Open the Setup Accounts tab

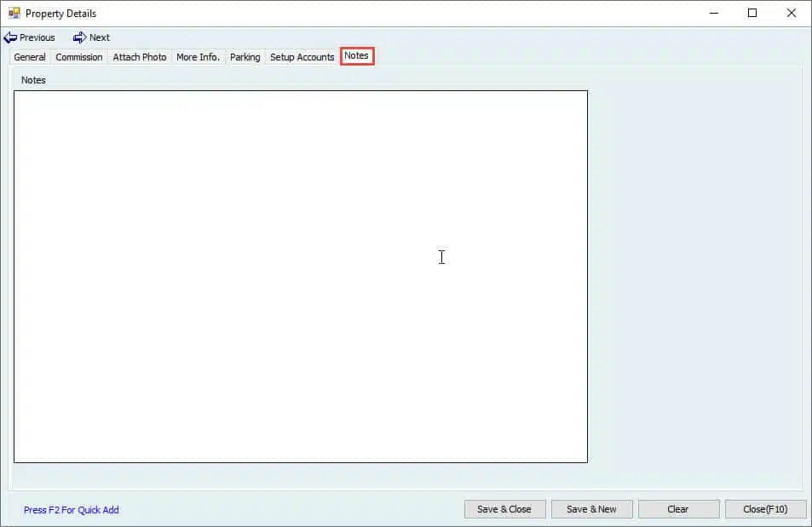(302, 57)
